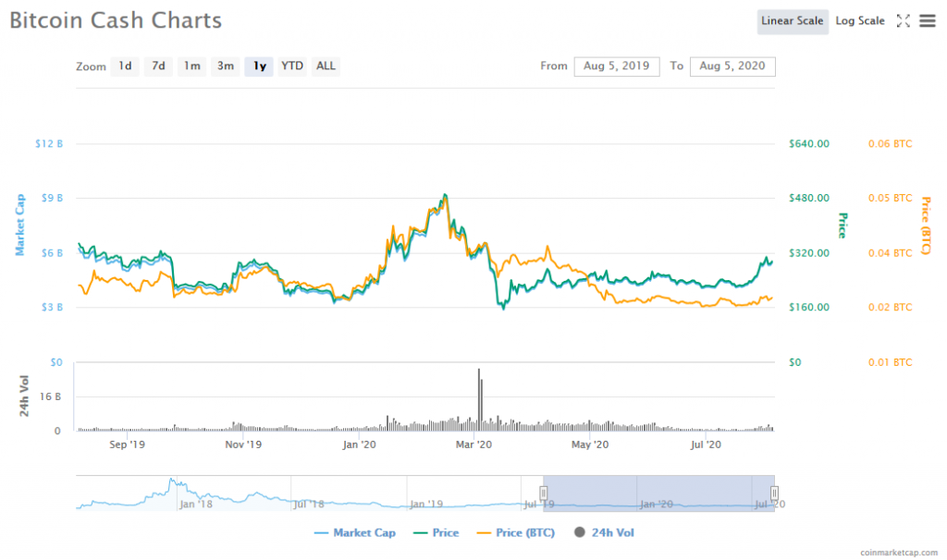Screen dimensions: 947x560
Task: Set zoom to 7d
Action: (x=158, y=66)
